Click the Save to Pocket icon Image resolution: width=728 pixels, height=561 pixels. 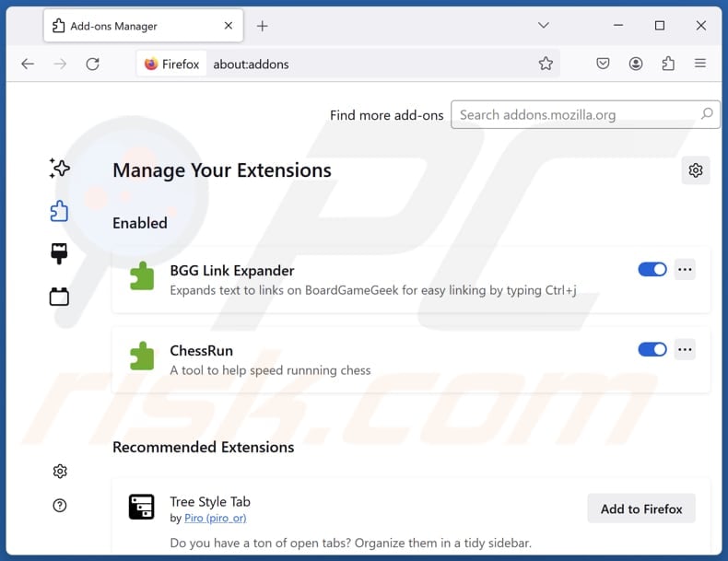602,64
